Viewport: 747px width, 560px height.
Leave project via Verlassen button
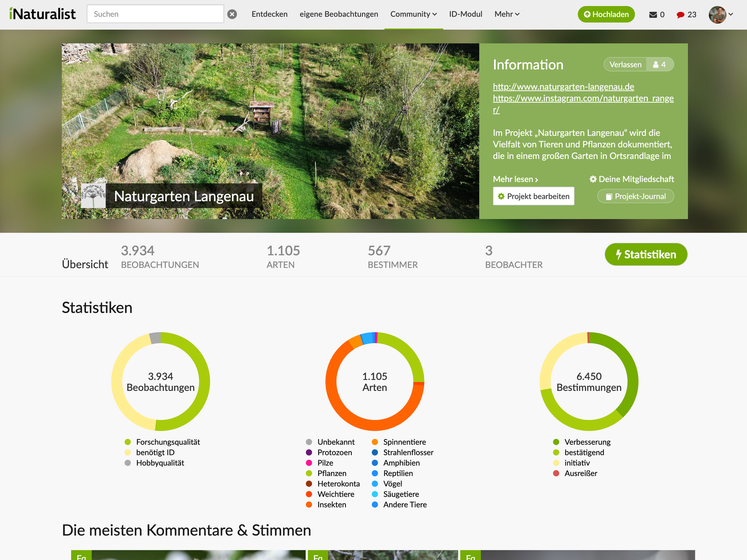[x=625, y=65]
